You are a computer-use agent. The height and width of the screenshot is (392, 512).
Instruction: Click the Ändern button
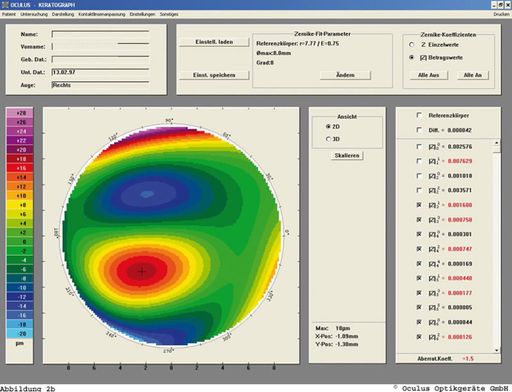(x=345, y=75)
